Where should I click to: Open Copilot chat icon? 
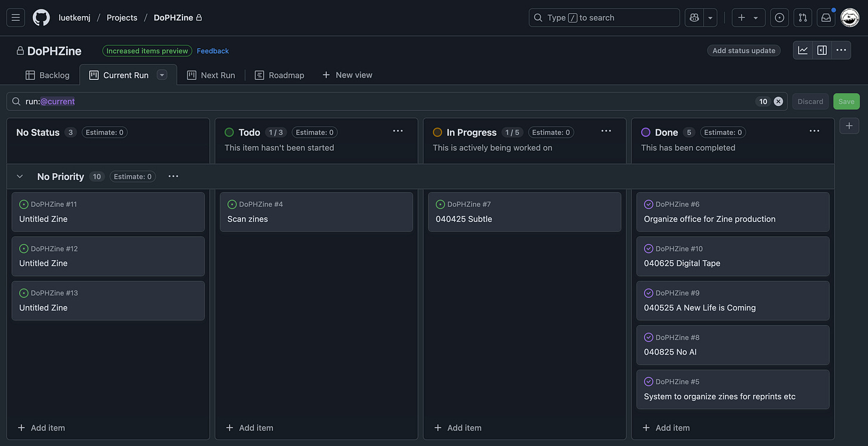[x=695, y=18]
